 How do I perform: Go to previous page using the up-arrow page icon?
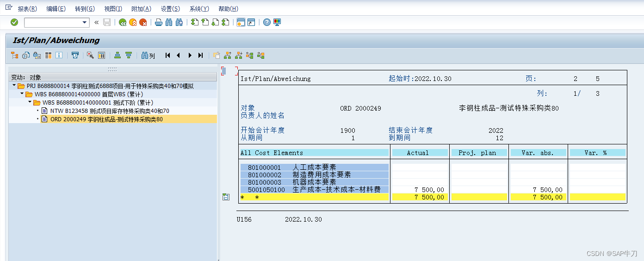point(205,22)
